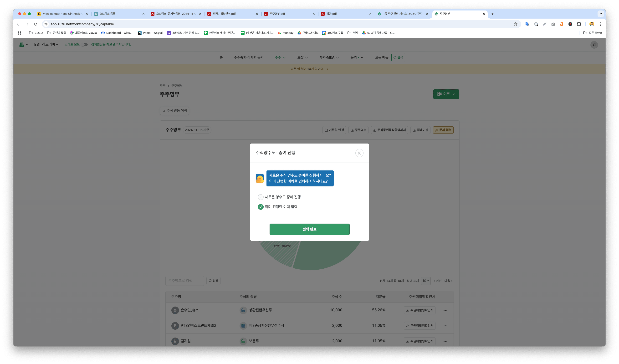
Task: View 주식 변동 이력 chart
Action: pyautogui.click(x=174, y=111)
